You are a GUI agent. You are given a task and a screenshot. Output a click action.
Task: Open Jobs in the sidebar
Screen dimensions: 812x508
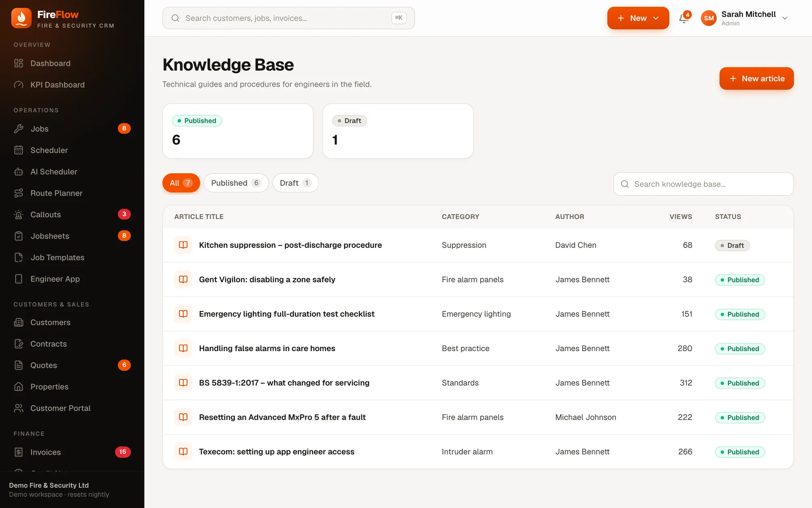(x=72, y=129)
